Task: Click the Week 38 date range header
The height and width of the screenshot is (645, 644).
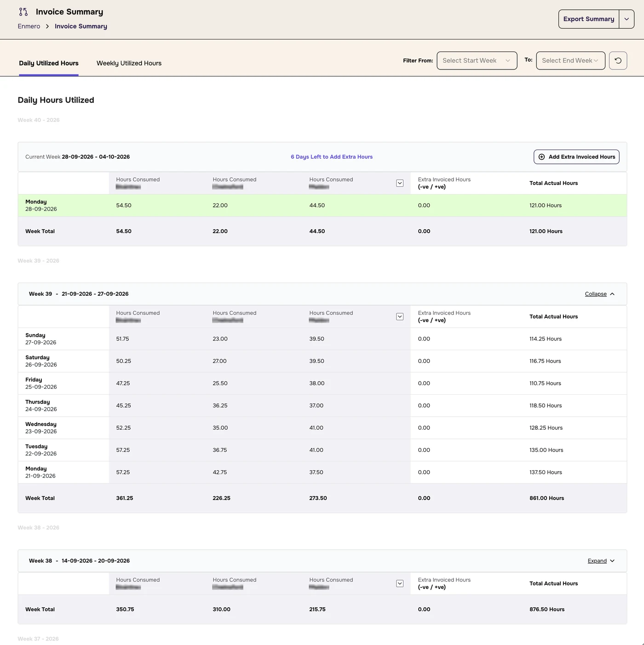Action: point(79,561)
